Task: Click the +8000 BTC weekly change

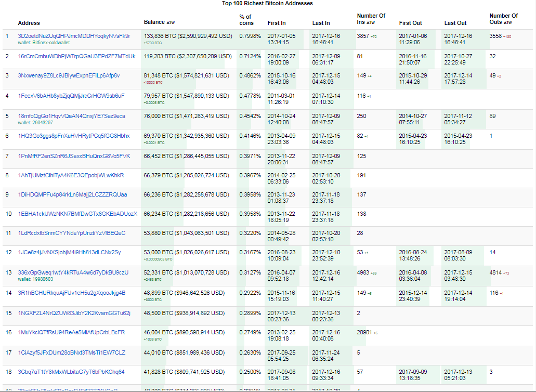Action: (x=152, y=300)
